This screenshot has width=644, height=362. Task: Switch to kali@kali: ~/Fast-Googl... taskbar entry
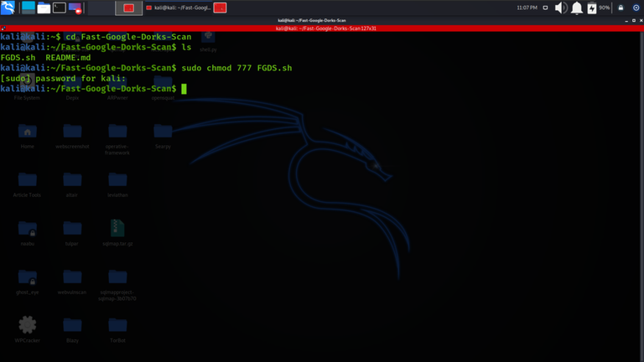[179, 8]
